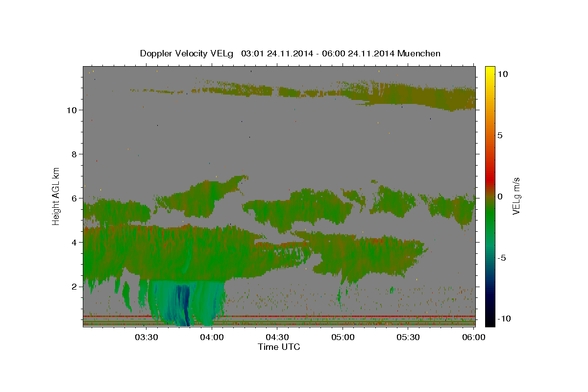The width and height of the screenshot is (588, 392).
Task: Click the colorbar value -10 label
Action: tap(503, 318)
